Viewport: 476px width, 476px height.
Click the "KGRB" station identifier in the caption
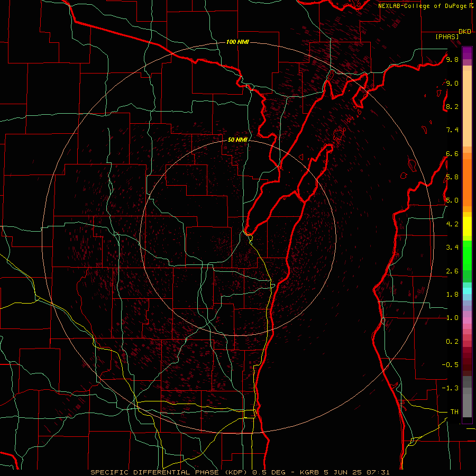tap(309, 472)
